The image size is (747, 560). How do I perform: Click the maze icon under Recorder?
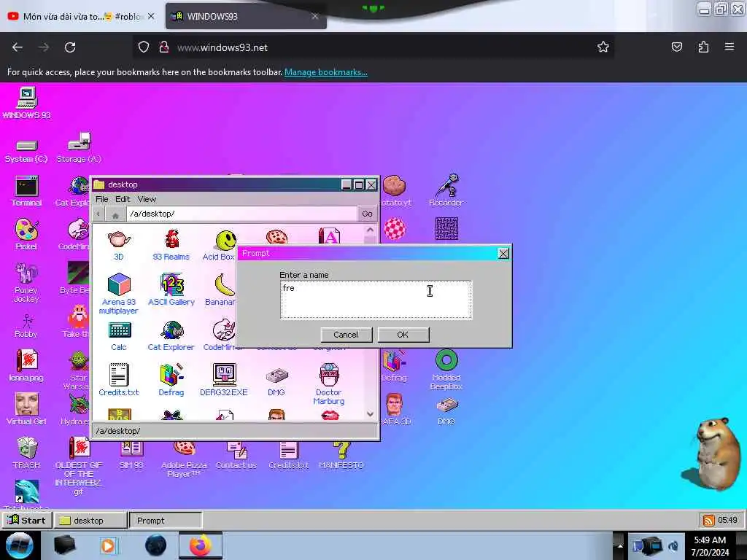coord(446,228)
